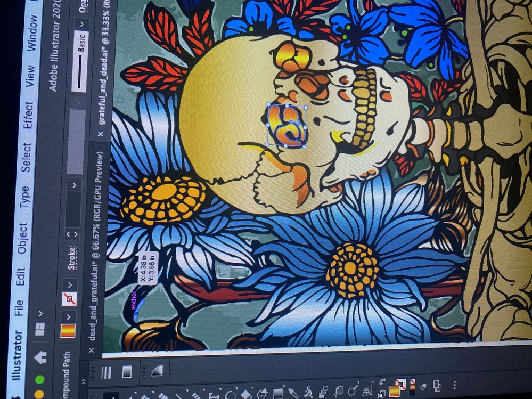Select the Zoom magnifier tool
Screen dimensions: 532x399
tap(353, 389)
